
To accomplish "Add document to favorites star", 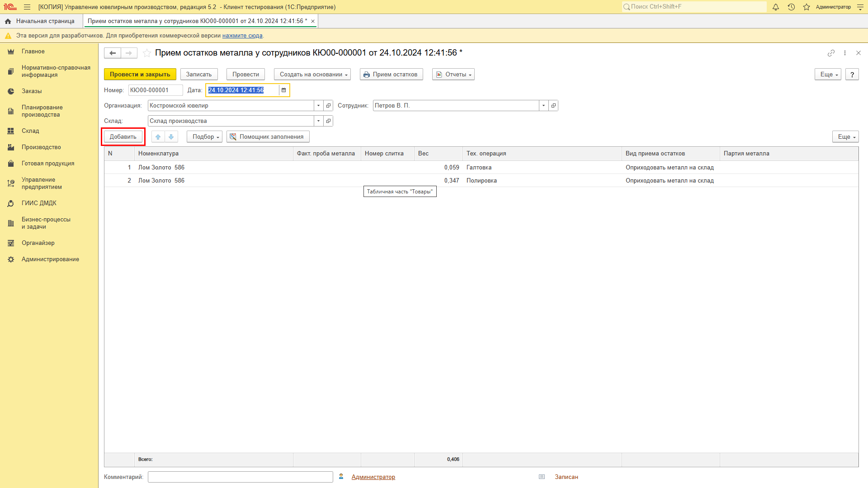I will [147, 53].
